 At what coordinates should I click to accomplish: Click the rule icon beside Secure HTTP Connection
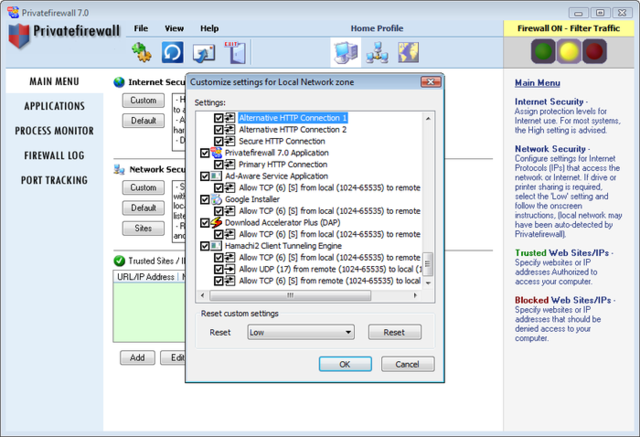pyautogui.click(x=230, y=141)
